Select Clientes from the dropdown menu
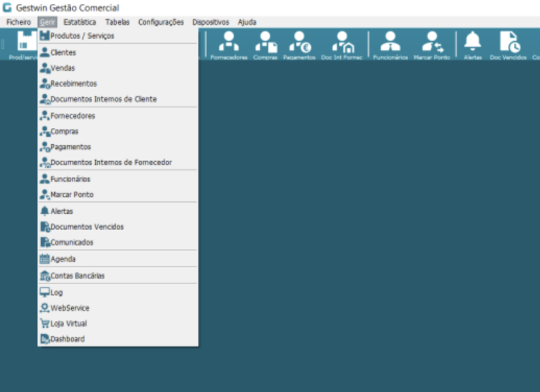This screenshot has width=540, height=392. (x=63, y=52)
